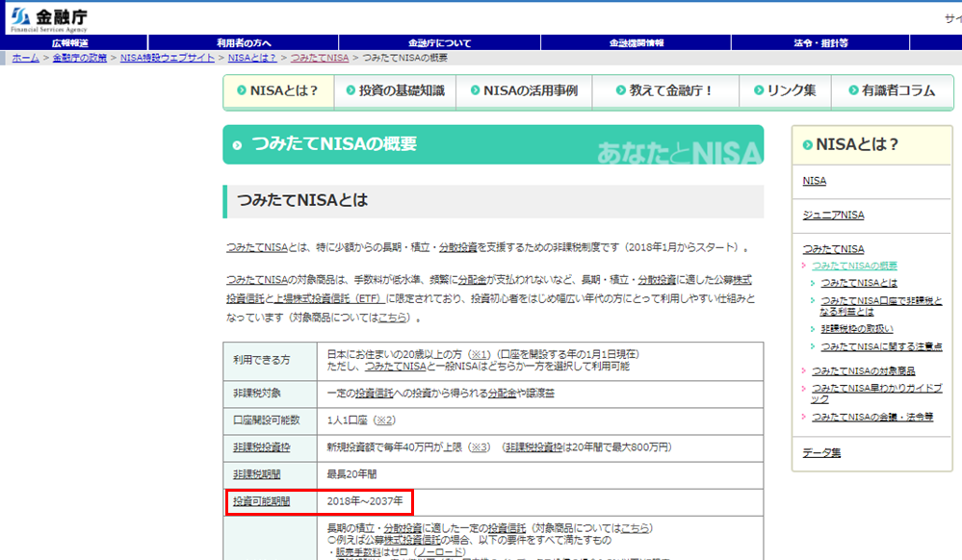Click つみたてNISA link in the first paragraph
962x560 pixels.
257,248
